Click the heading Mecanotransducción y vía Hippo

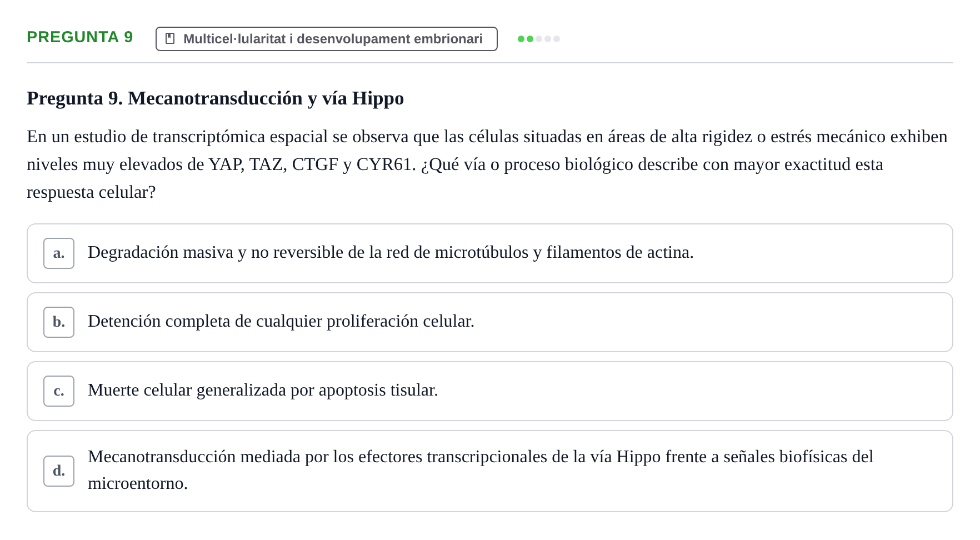coord(215,98)
